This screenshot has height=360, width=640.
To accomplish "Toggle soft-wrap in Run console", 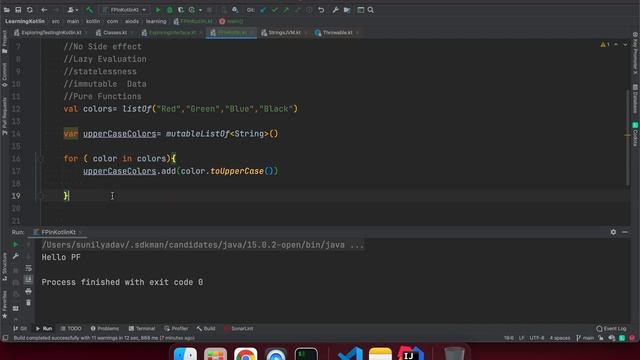I will tap(28, 268).
